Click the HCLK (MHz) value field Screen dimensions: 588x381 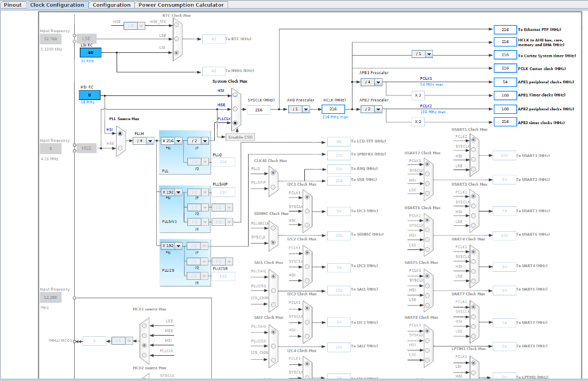pyautogui.click(x=333, y=109)
